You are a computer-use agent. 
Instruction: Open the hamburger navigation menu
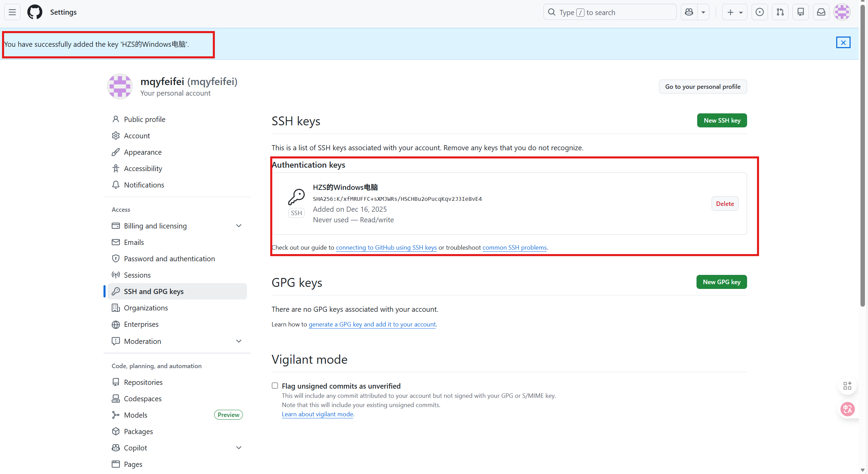(12, 12)
